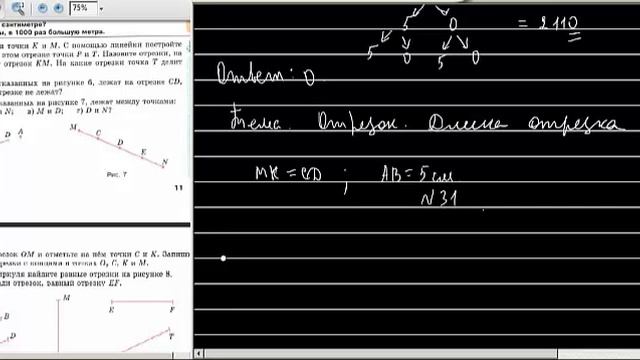640x360 pixels.
Task: Focus the 75% zoom level field
Action: (83, 8)
